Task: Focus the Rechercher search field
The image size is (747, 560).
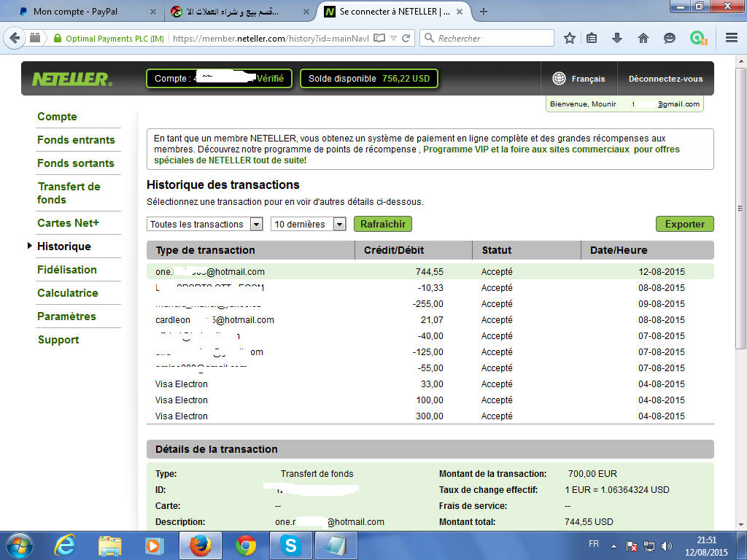Action: [487, 38]
